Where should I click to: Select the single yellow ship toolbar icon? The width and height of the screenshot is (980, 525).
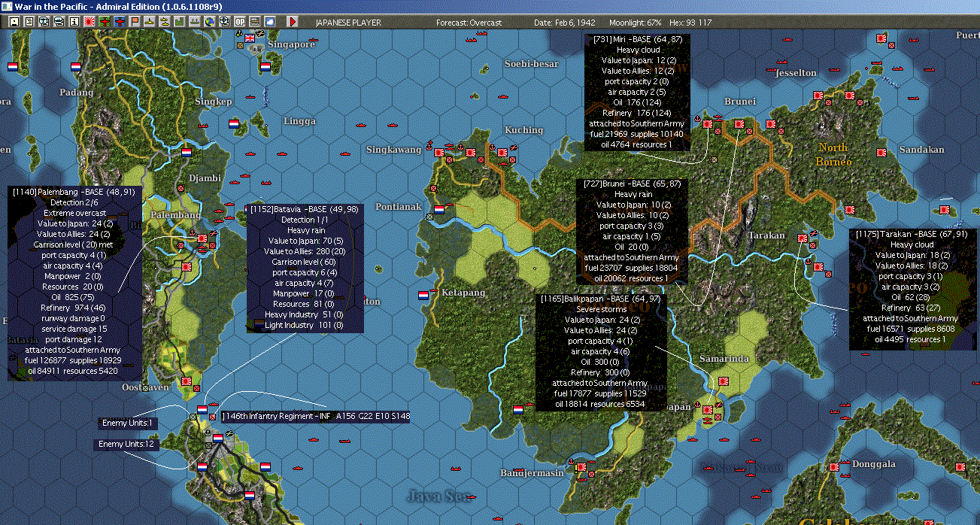pos(150,22)
